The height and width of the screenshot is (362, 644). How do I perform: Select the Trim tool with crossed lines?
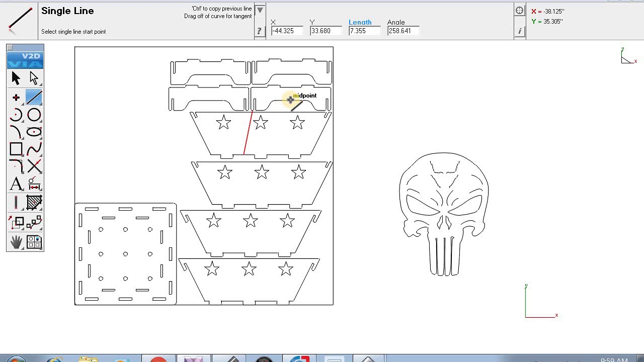click(x=34, y=166)
